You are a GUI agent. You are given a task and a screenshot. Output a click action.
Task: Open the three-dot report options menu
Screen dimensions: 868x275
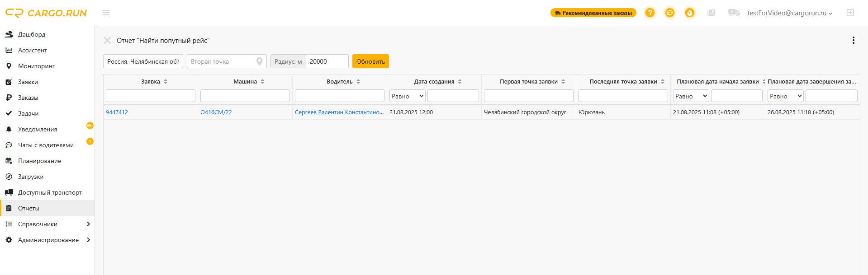tap(853, 40)
